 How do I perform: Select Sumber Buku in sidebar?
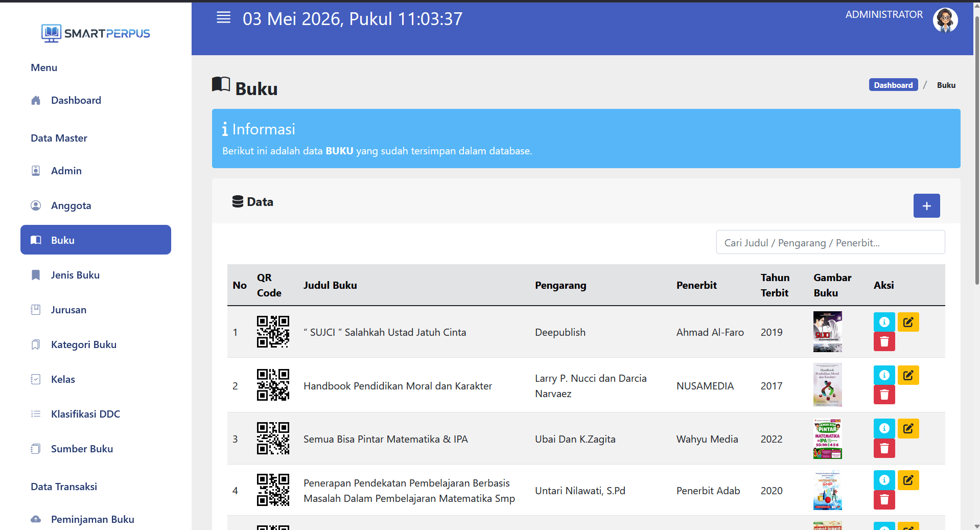[96, 449]
